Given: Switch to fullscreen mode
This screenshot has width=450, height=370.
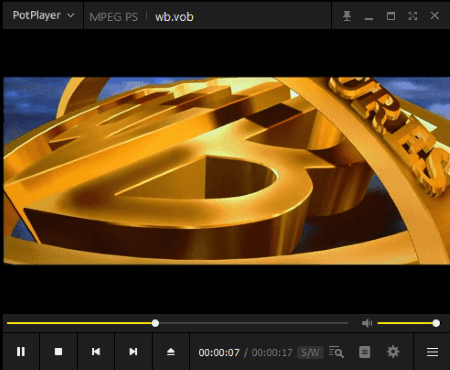Looking at the screenshot, I should (413, 16).
